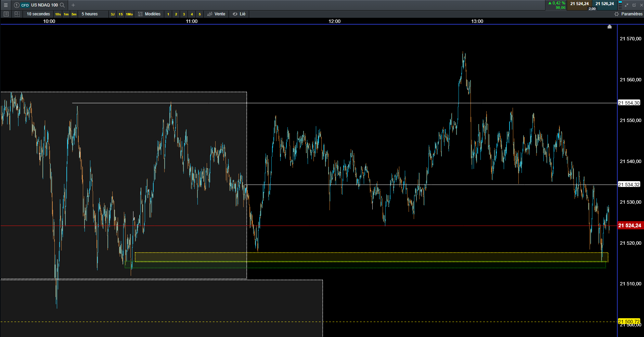Select the red current price label 21 524,24
The image size is (644, 337).
click(x=630, y=226)
